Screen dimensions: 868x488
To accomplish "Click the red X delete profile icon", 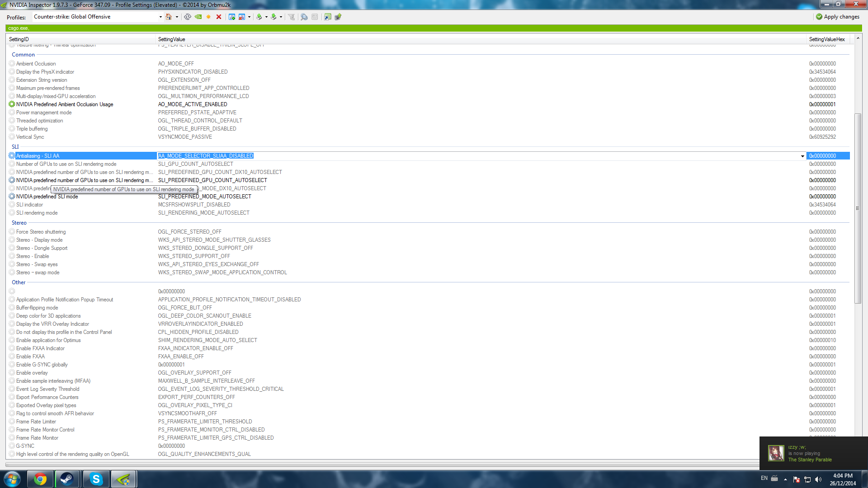I will click(219, 17).
